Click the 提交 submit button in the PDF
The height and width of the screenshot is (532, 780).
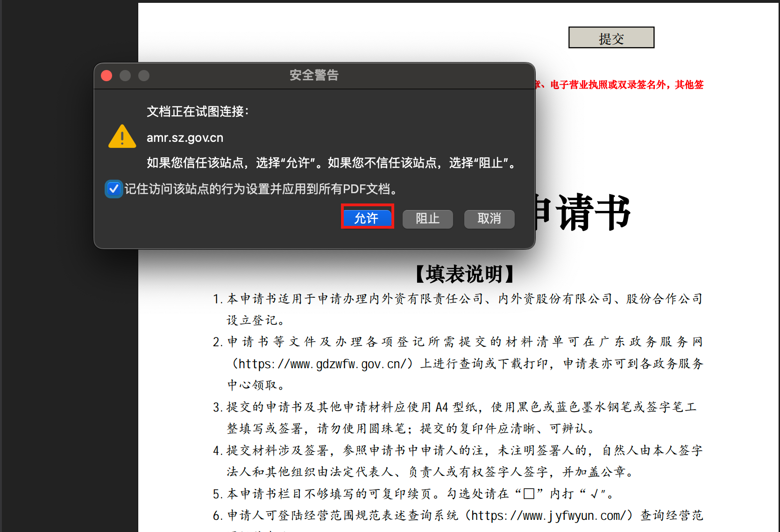(611, 38)
